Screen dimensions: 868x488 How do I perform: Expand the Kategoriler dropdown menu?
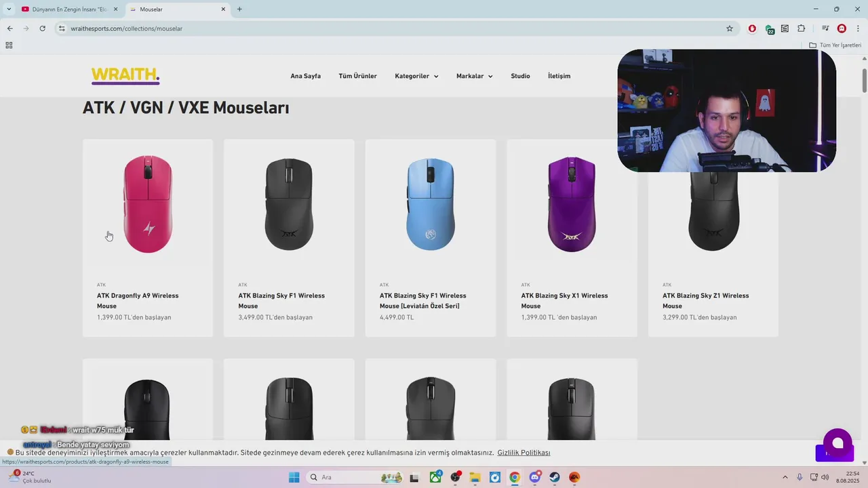(x=416, y=76)
